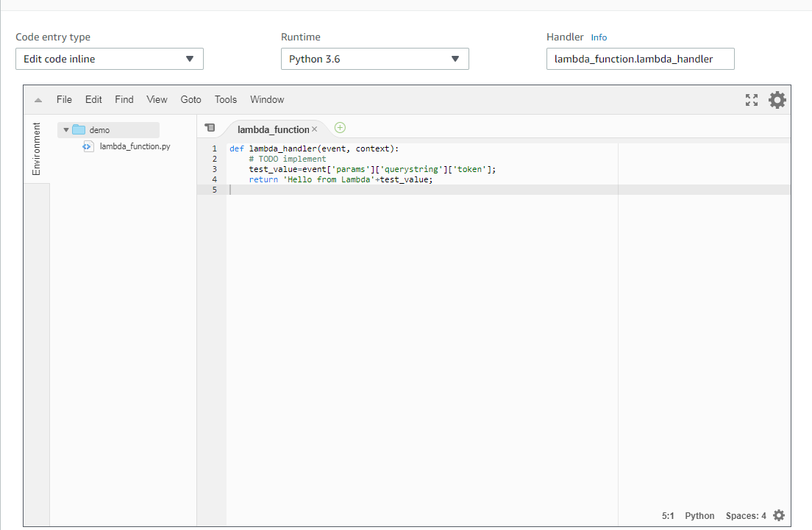Click the Python file icon beside lambda_function.py
The height and width of the screenshot is (530, 812).
tap(88, 146)
